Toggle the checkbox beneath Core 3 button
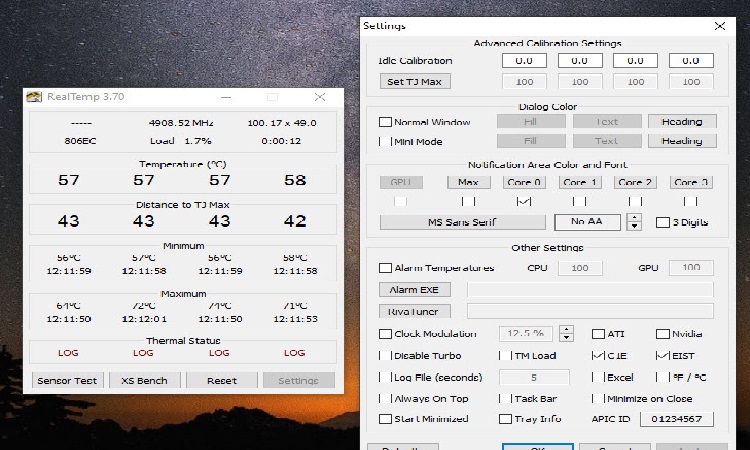The width and height of the screenshot is (750, 450). coord(690,201)
